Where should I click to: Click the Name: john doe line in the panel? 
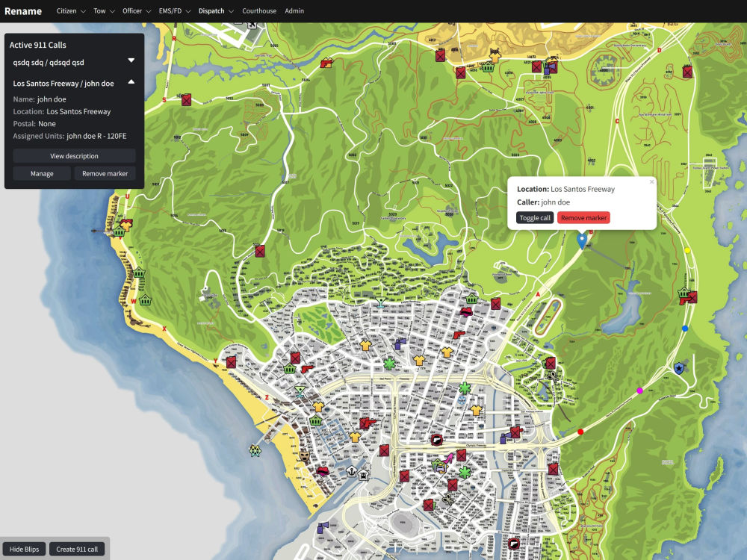(x=40, y=99)
